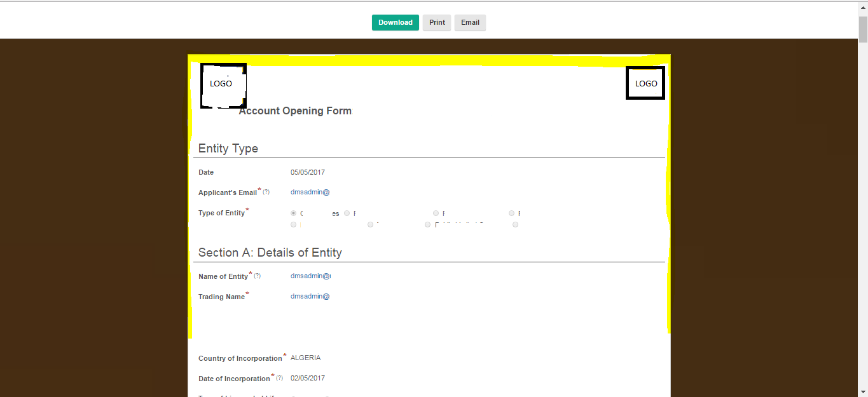868x397 pixels.
Task: Click the Date of Incorporation value 02/05/2017
Action: pyautogui.click(x=308, y=378)
